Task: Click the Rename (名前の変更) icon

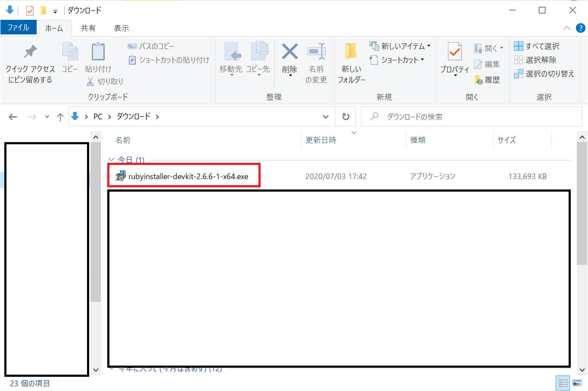Action: [317, 52]
